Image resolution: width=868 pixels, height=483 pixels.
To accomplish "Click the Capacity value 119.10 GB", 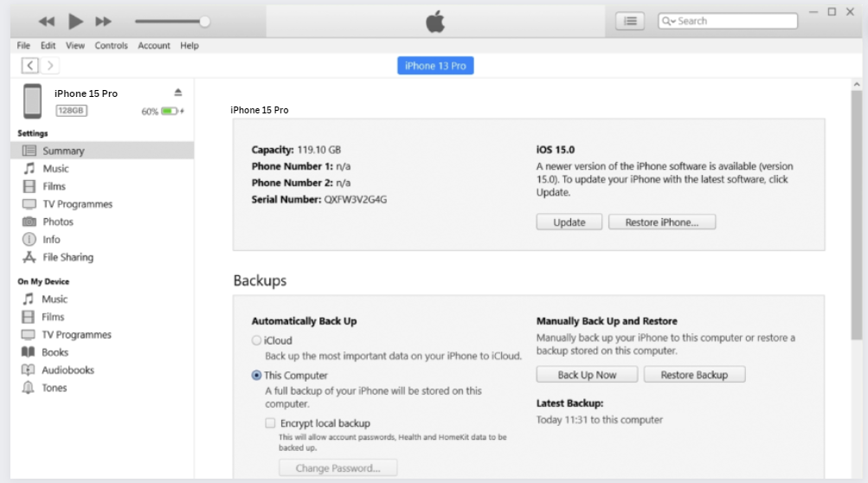I will (x=318, y=150).
